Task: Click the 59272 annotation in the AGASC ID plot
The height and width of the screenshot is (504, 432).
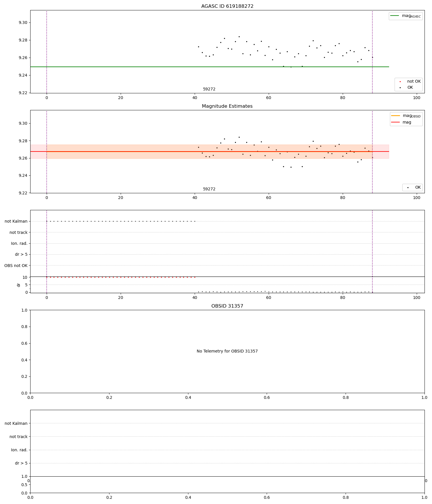Action: click(209, 89)
